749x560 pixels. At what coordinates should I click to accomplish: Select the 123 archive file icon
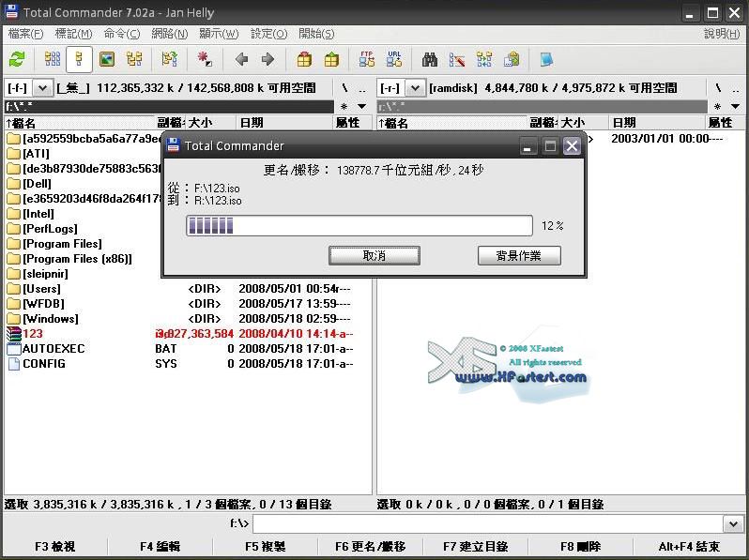coord(14,334)
